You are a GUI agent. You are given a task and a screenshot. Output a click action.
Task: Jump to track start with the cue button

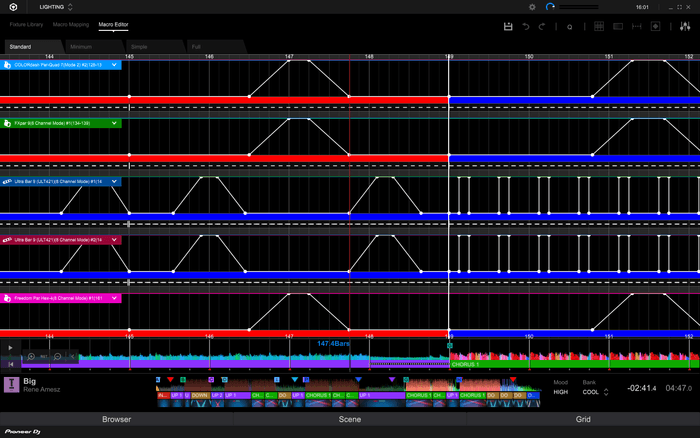click(x=11, y=364)
